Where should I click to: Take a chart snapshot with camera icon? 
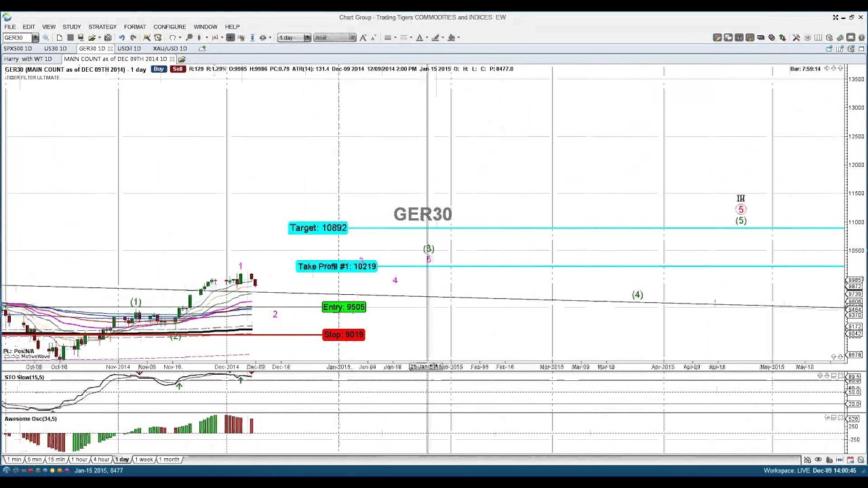(x=108, y=37)
